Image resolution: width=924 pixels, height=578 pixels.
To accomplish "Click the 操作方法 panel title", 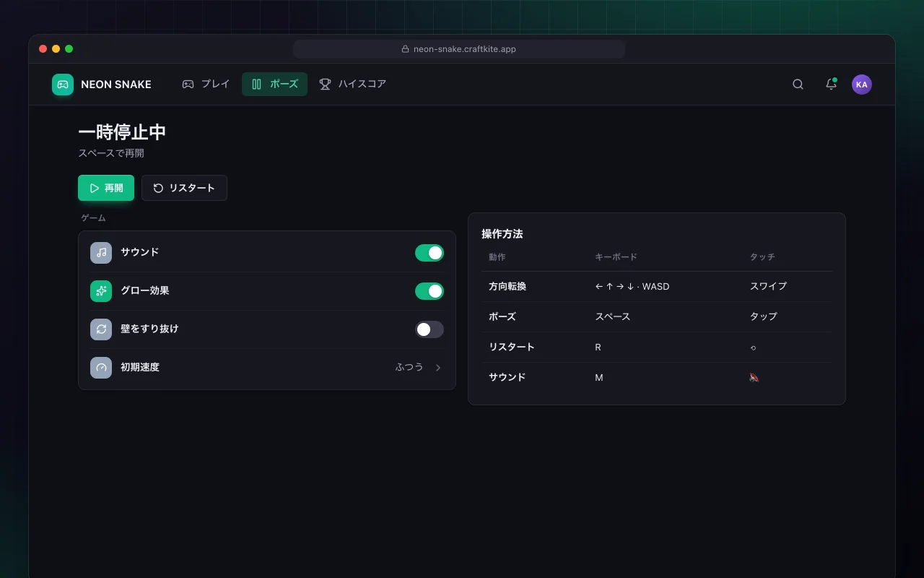I will point(502,234).
